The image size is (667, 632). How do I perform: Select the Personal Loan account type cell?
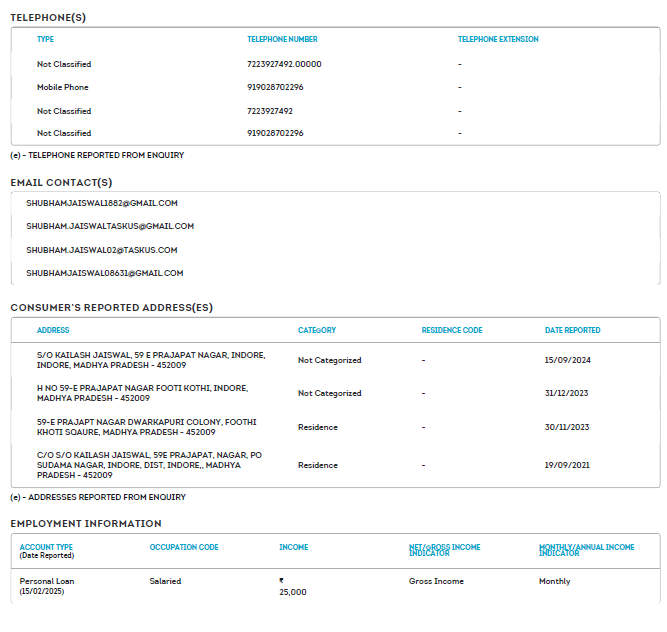[x=47, y=581]
